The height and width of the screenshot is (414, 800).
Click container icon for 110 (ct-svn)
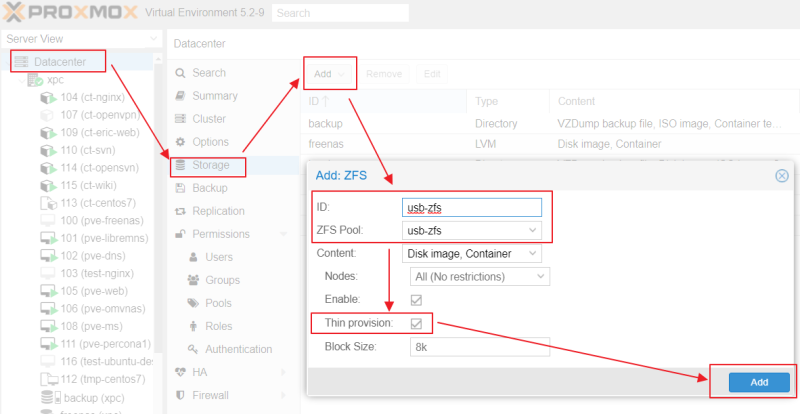point(48,151)
